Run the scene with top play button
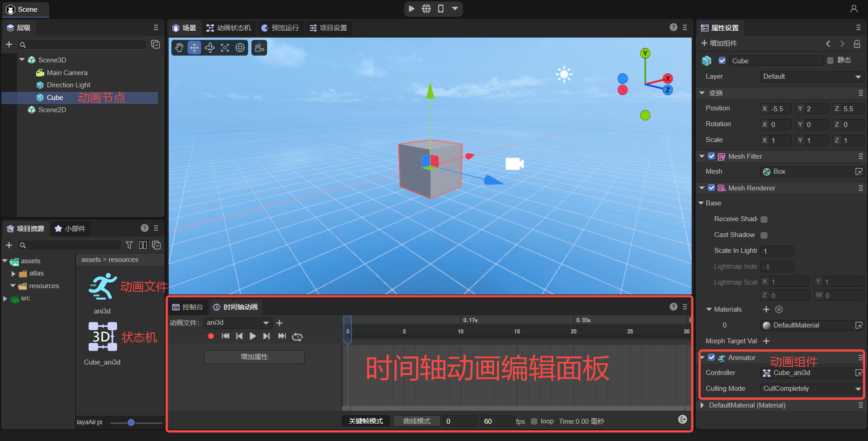The width and height of the screenshot is (868, 441). click(x=411, y=9)
